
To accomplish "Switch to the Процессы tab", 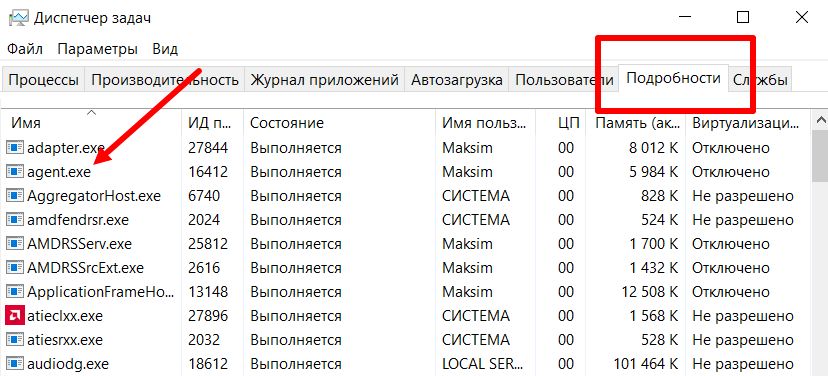I will tap(43, 80).
